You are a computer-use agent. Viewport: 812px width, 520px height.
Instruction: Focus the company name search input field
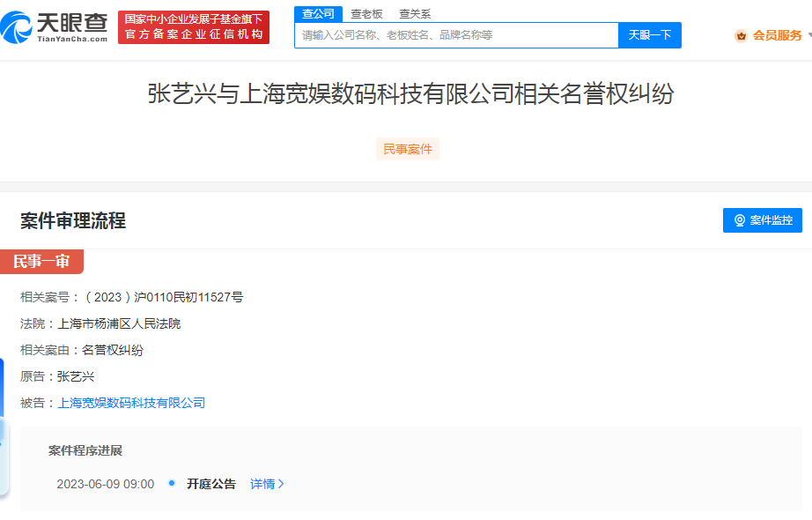(458, 35)
